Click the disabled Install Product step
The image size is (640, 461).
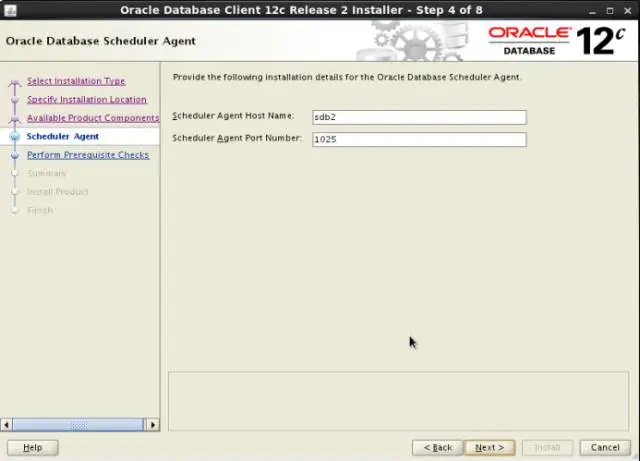(x=58, y=192)
